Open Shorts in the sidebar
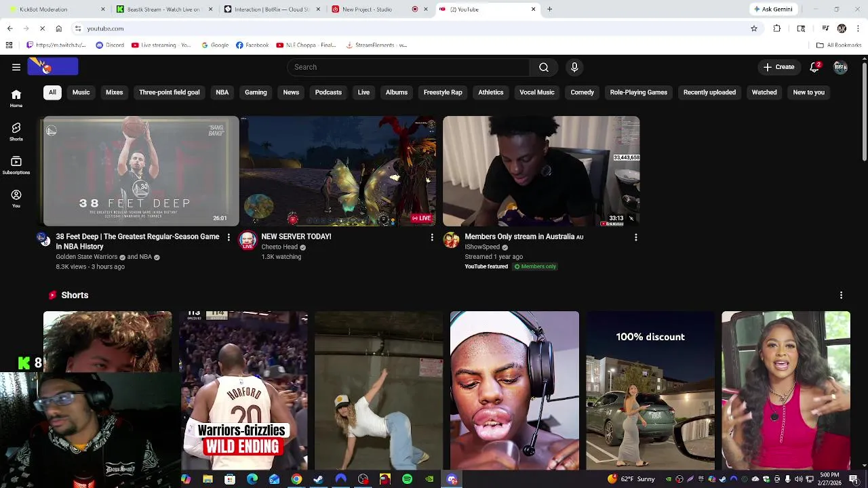 pos(16,132)
